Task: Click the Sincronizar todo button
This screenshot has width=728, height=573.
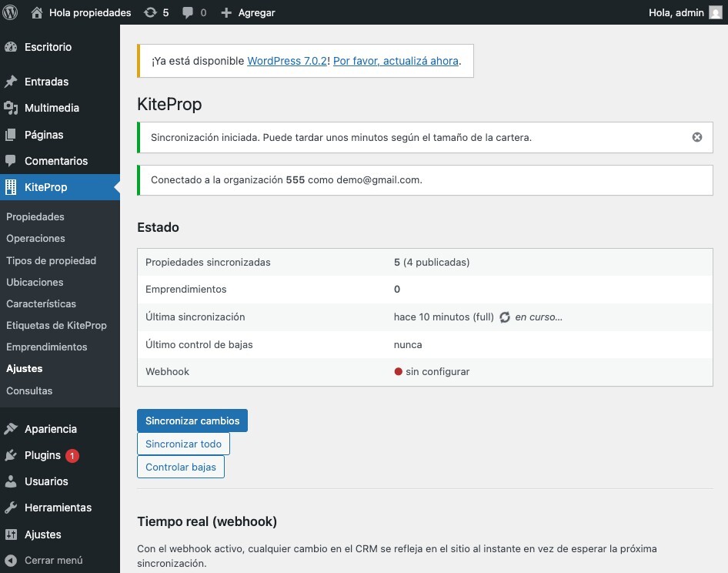Action: tap(183, 444)
